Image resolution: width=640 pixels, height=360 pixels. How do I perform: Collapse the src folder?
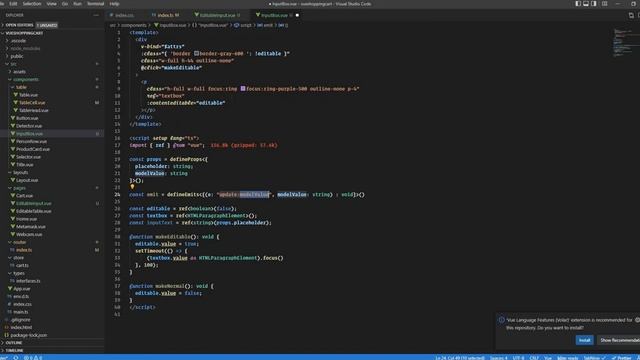coord(13,64)
